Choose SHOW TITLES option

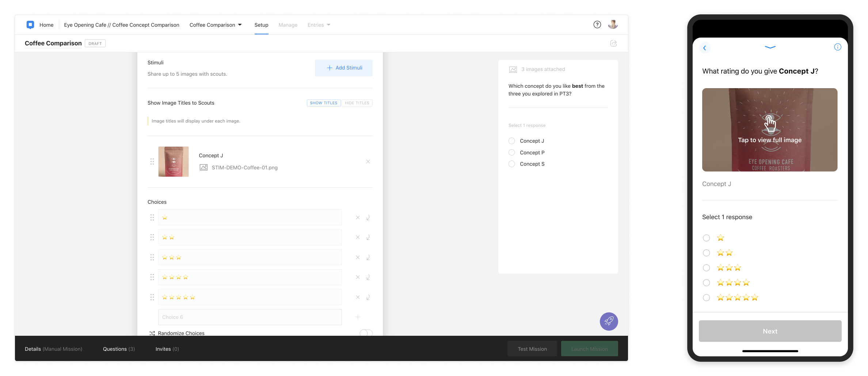[x=324, y=103]
